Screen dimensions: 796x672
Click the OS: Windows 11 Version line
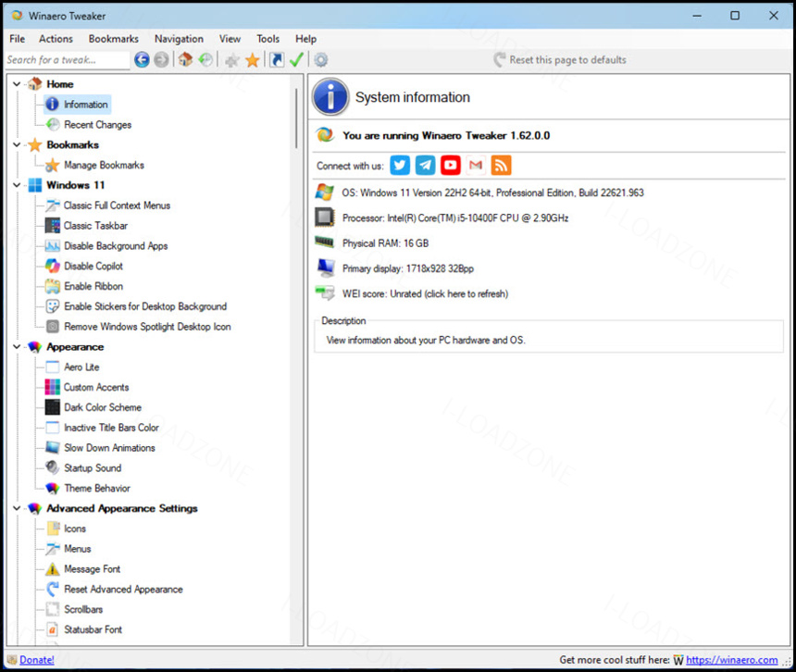click(x=493, y=193)
